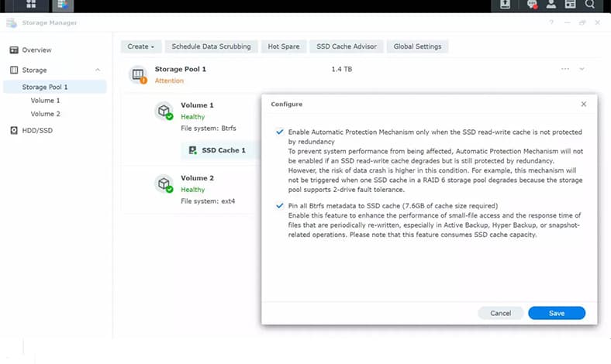This screenshot has height=364, width=611.
Task: Click 'File system: Btrfs' text
Action: pos(208,128)
